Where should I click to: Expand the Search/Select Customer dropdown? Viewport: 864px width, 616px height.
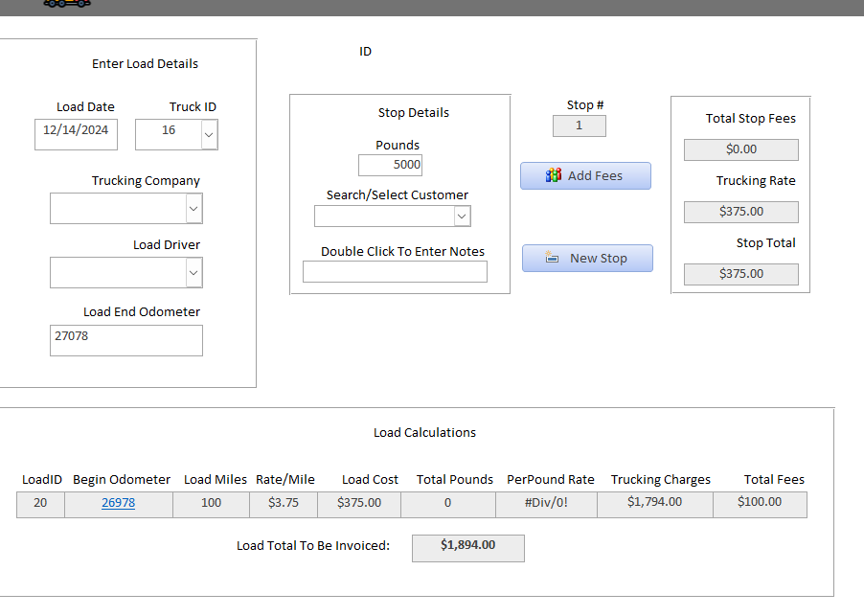[462, 217]
